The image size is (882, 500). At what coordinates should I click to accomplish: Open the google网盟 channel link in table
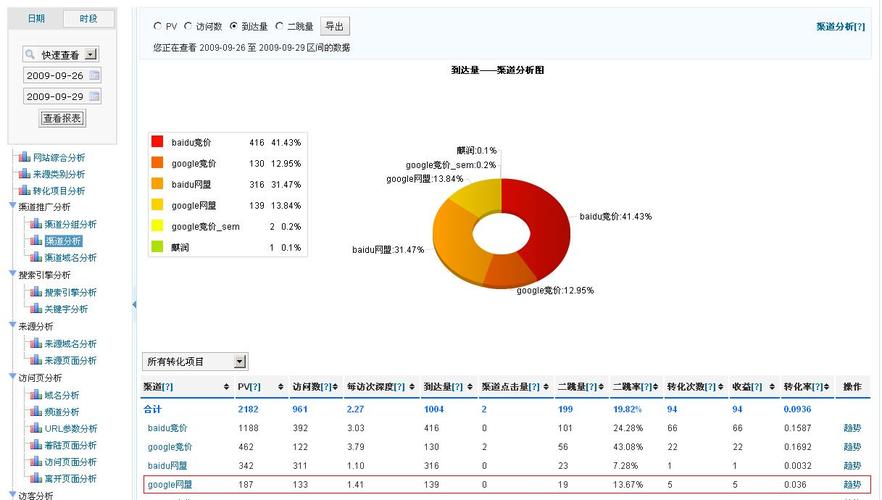170,484
